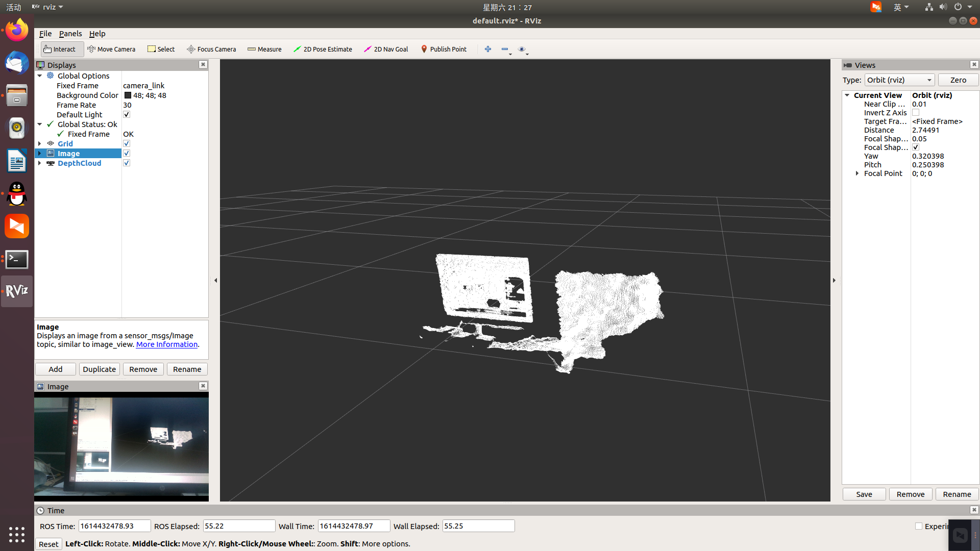980x551 pixels.
Task: Open the Terminal from the dock
Action: click(17, 259)
